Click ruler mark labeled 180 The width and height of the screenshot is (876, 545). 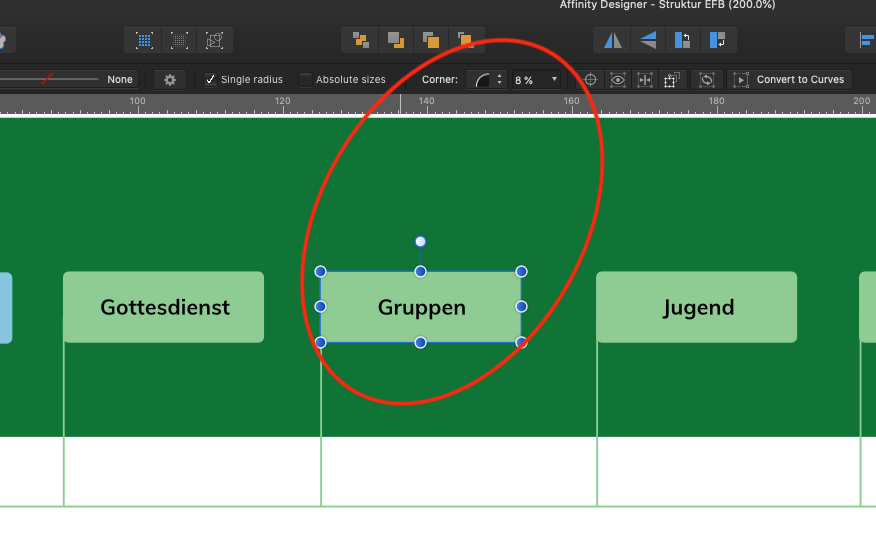(x=716, y=101)
